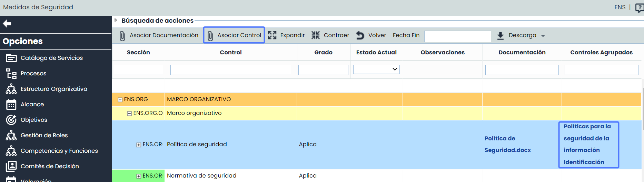This screenshot has height=182, width=644.
Task: Click the Volver undo arrow icon
Action: coord(360,35)
